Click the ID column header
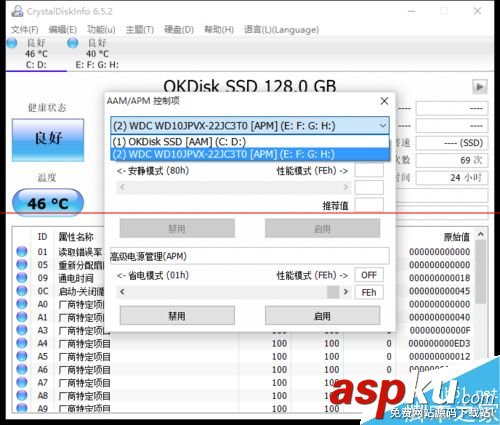The height and width of the screenshot is (425, 500). 42,237
